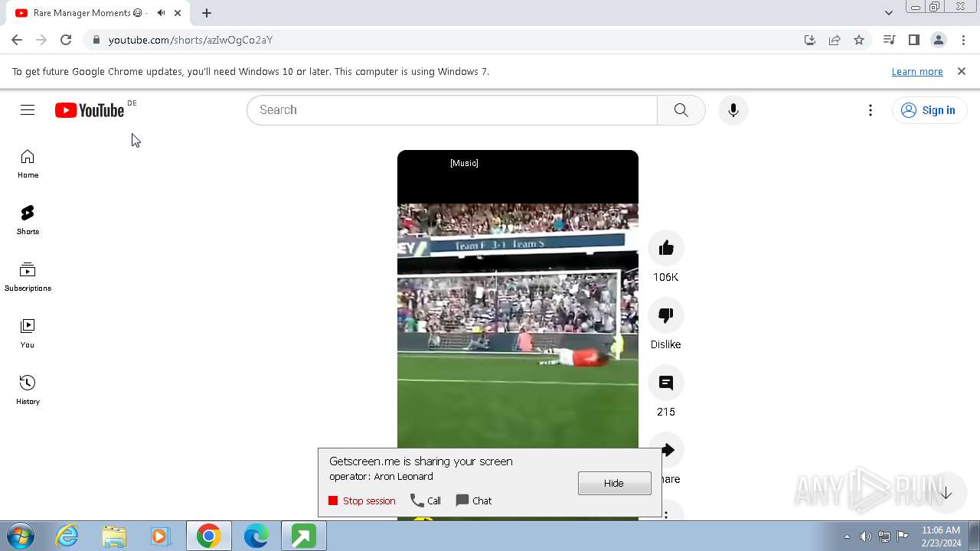Screen dimensions: 980x551
Task: Go to next short with down arrow
Action: tap(946, 494)
